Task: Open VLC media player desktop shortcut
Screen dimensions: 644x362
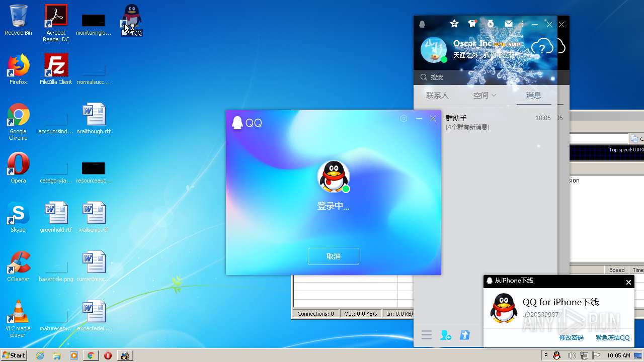Action: tap(18, 319)
